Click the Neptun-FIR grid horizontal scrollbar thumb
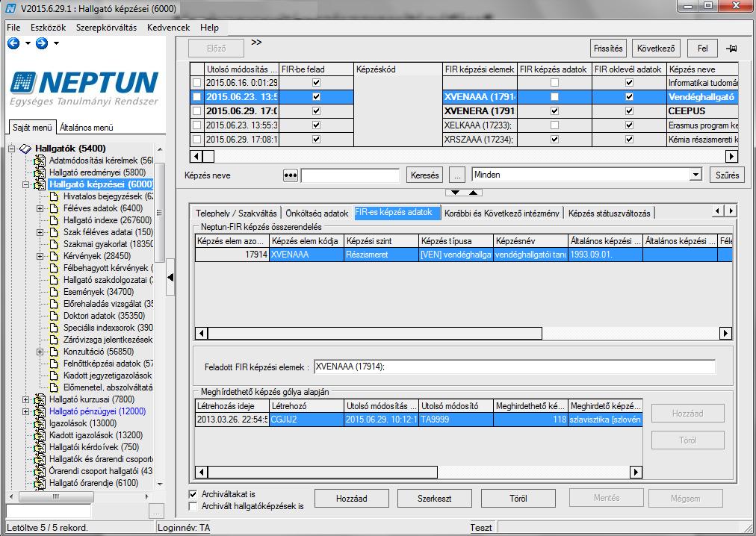756x536 pixels. pyautogui.click(x=375, y=333)
